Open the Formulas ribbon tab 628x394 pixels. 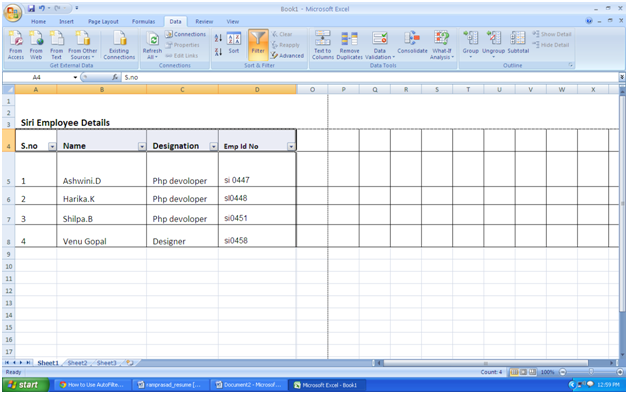tap(143, 22)
